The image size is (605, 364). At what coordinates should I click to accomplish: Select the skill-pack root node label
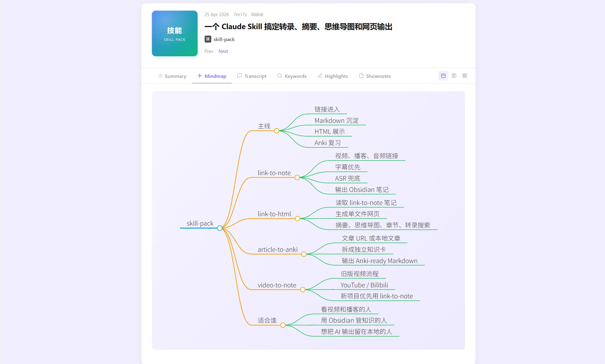[x=200, y=224]
